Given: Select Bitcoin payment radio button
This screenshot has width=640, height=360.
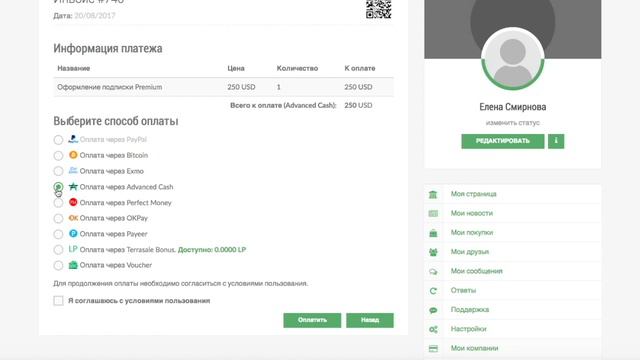Looking at the screenshot, I should [x=58, y=156].
